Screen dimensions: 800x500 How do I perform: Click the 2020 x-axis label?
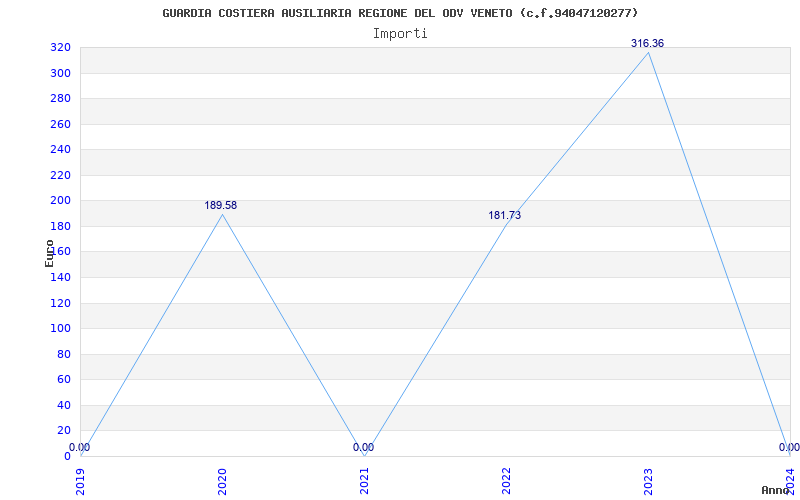(x=222, y=482)
